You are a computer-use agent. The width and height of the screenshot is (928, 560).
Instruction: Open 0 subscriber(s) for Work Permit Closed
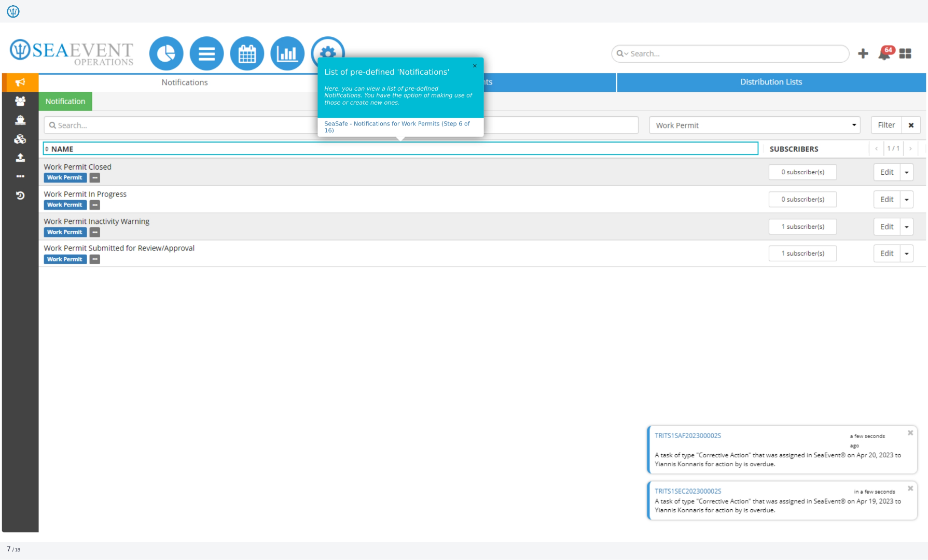(x=802, y=172)
